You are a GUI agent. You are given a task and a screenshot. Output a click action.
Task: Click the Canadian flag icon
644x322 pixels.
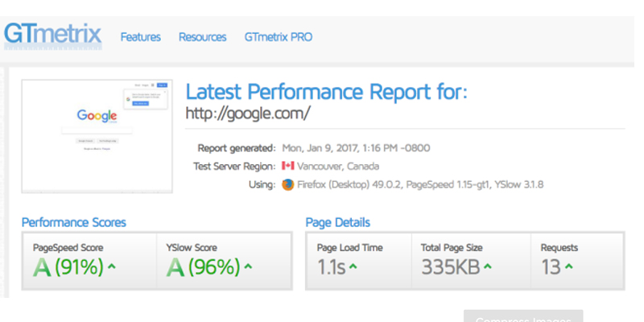[288, 166]
